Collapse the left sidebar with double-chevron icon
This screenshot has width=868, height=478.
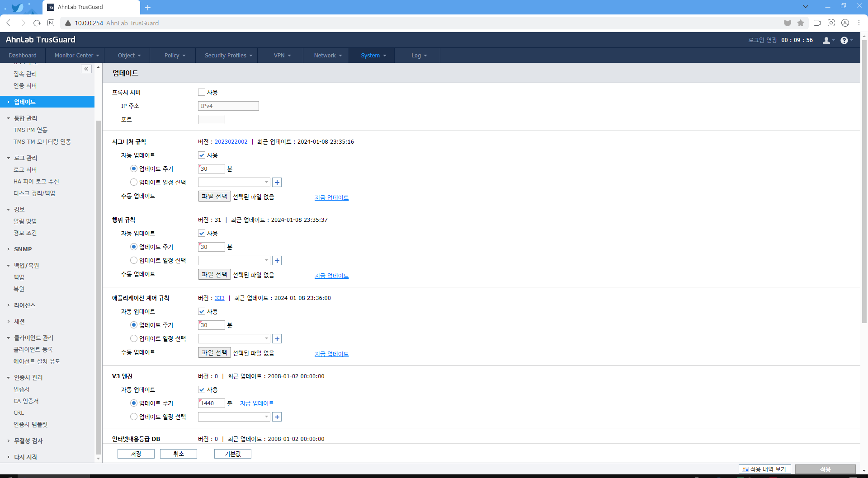pyautogui.click(x=86, y=69)
